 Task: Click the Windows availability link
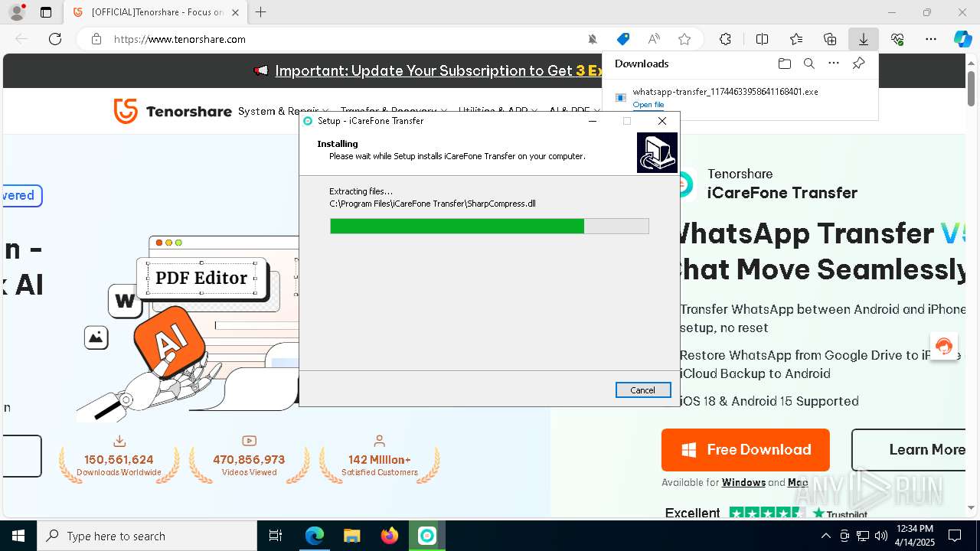(743, 482)
